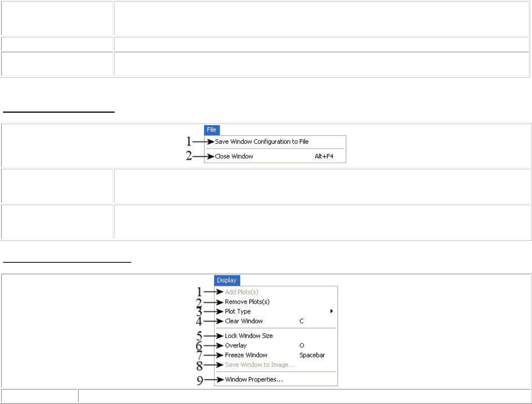Click number 2 callout beside Close Window
Image resolution: width=532 pixels, height=404 pixels.
tap(189, 156)
